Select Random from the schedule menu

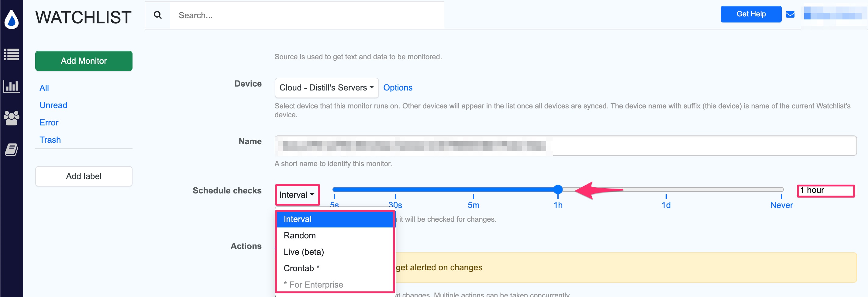299,235
